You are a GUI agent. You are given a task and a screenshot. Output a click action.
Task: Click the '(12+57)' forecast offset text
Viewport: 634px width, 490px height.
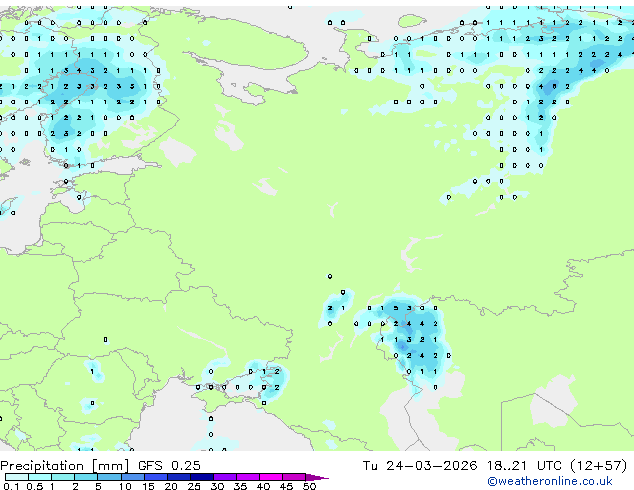point(598,466)
